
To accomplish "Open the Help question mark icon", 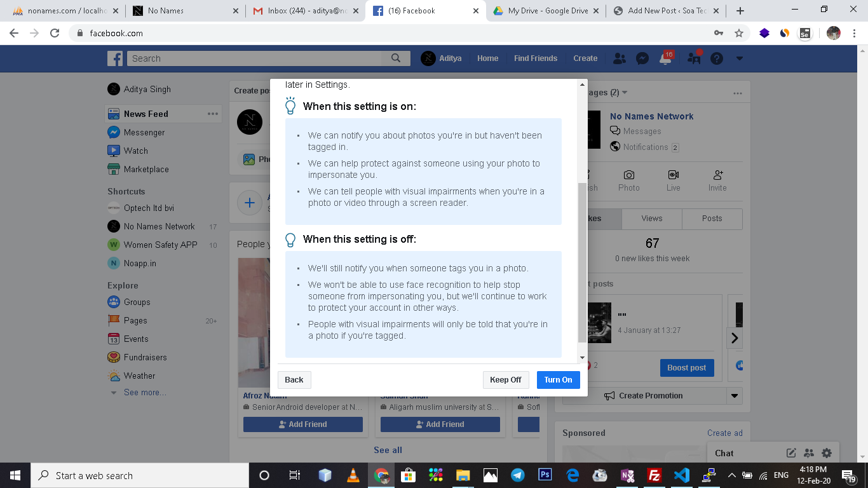I will pyautogui.click(x=717, y=58).
